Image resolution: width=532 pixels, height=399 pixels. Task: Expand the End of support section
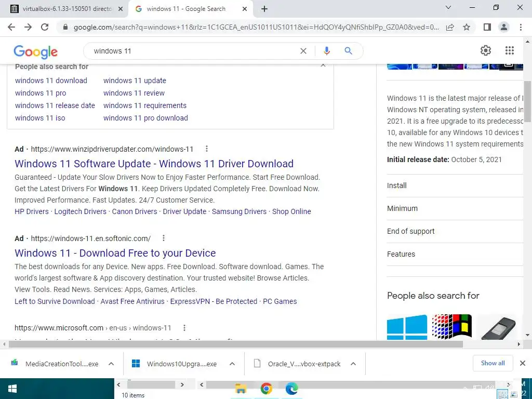click(455, 231)
